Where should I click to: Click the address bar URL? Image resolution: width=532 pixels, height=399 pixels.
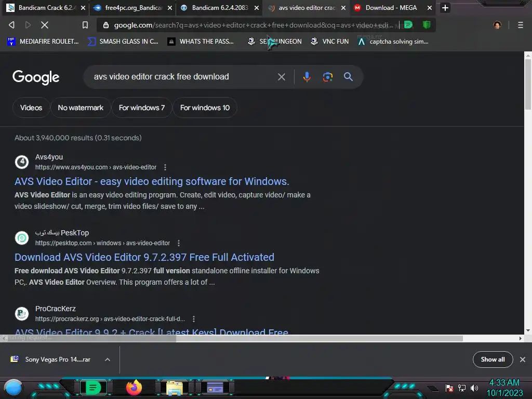[x=254, y=25]
